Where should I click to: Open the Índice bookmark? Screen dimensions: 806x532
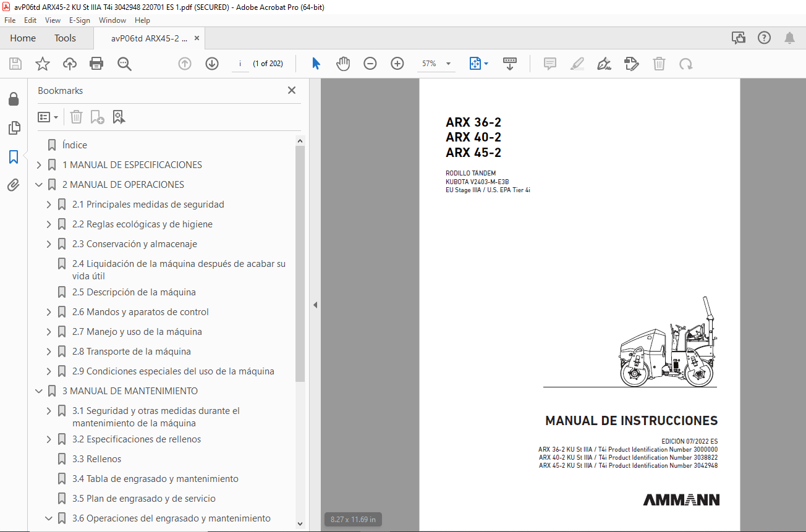75,145
